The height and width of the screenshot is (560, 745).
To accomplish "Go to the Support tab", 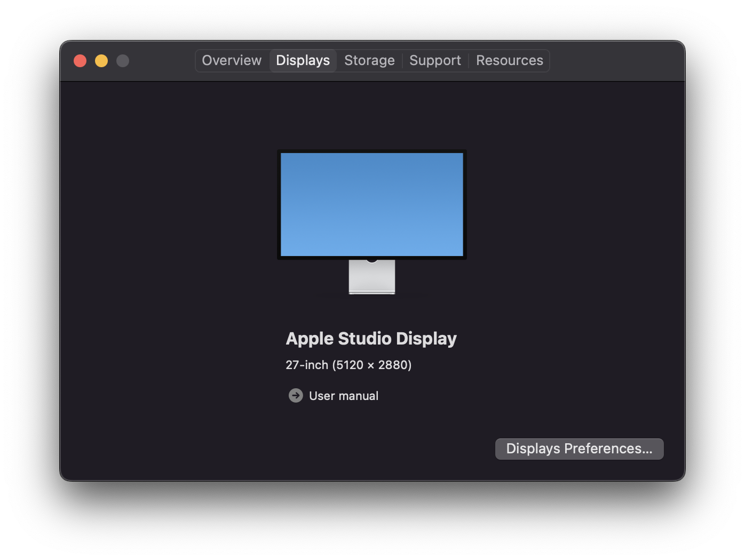I will [435, 60].
